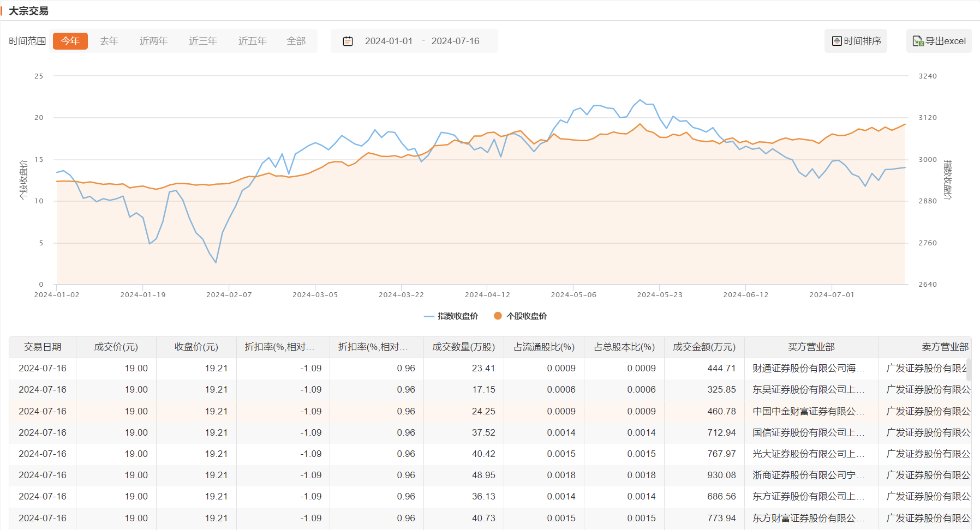Show 全部 time range data
The image size is (980, 530).
pyautogui.click(x=296, y=41)
